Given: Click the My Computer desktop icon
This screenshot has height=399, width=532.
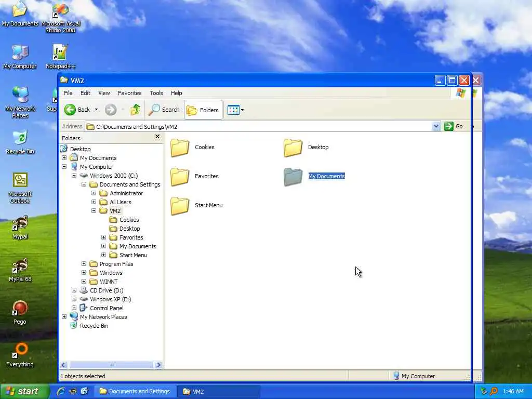Looking at the screenshot, I should click(x=20, y=57).
